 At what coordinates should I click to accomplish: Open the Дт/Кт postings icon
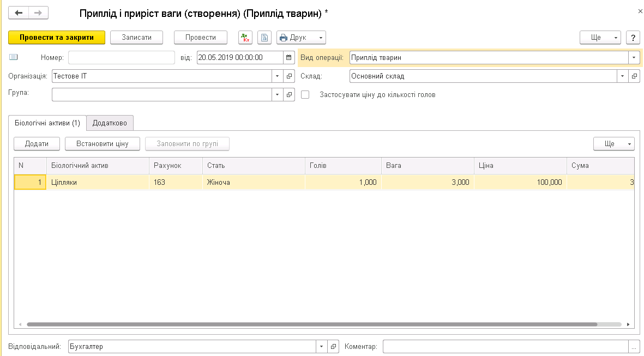coord(245,38)
